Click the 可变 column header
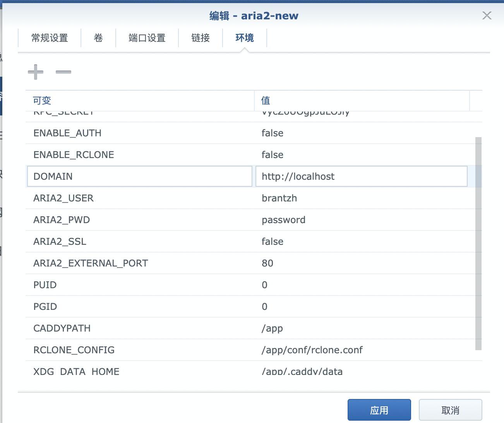This screenshot has height=423, width=504. point(41,100)
